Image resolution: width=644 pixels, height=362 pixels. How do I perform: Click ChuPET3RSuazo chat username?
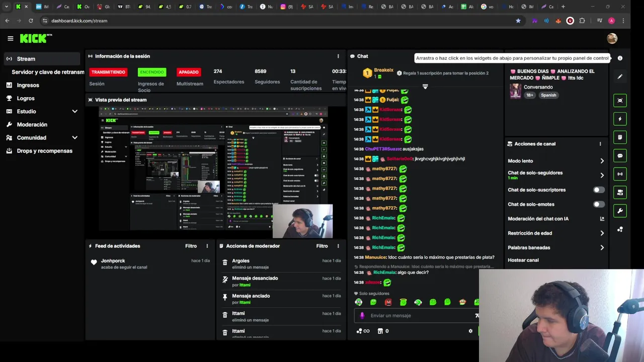[383, 149]
